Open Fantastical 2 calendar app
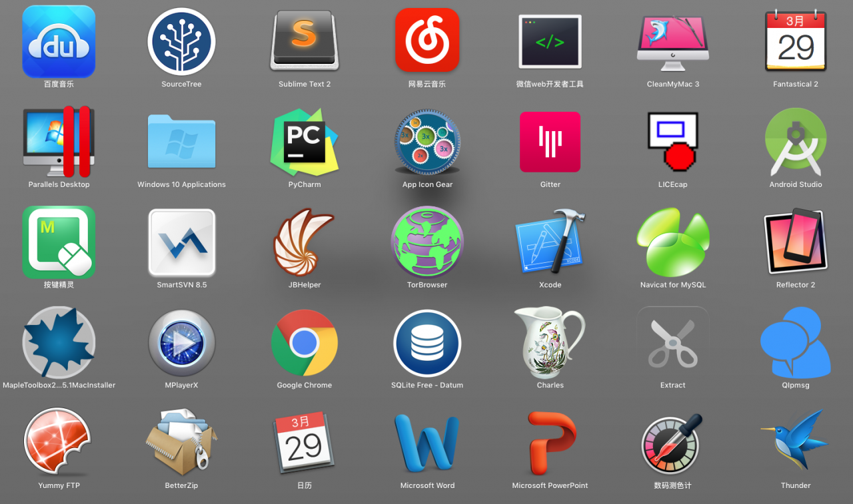This screenshot has width=853, height=504. pos(796,41)
